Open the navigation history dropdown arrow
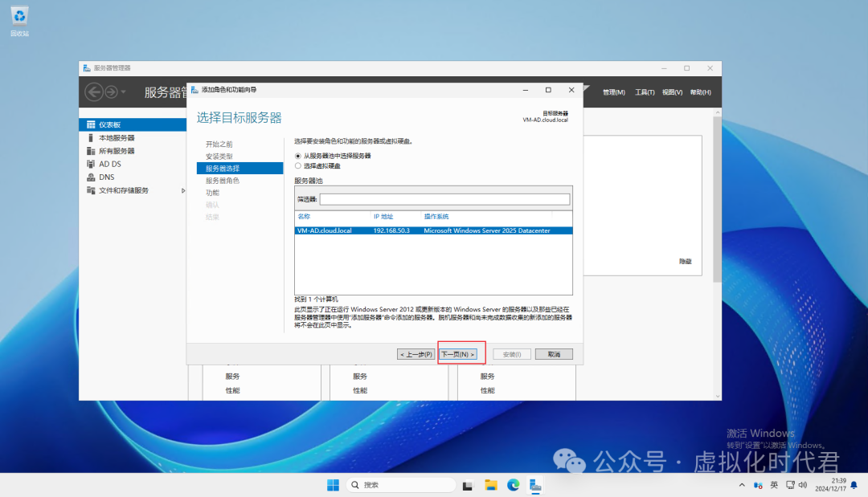The width and height of the screenshot is (868, 497). [x=124, y=92]
